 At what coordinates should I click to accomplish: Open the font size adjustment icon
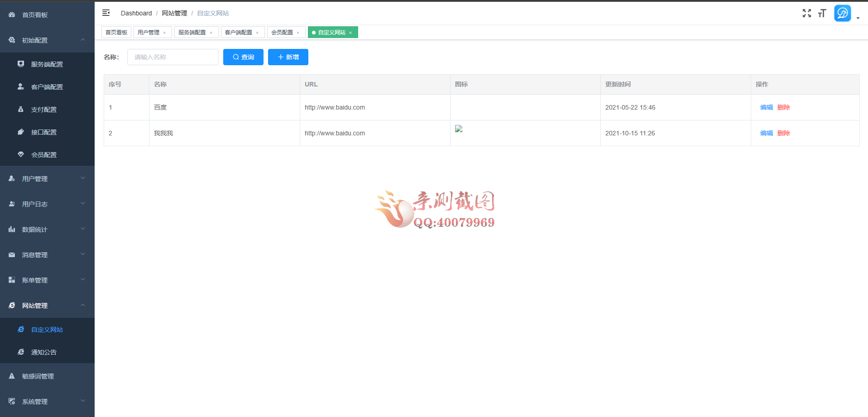pos(822,13)
